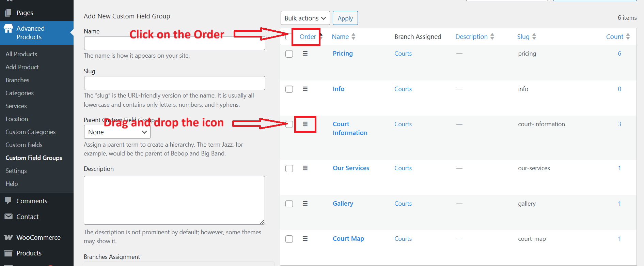Select the Pages icon in the sidebar
This screenshot has width=644, height=266.
click(8, 13)
